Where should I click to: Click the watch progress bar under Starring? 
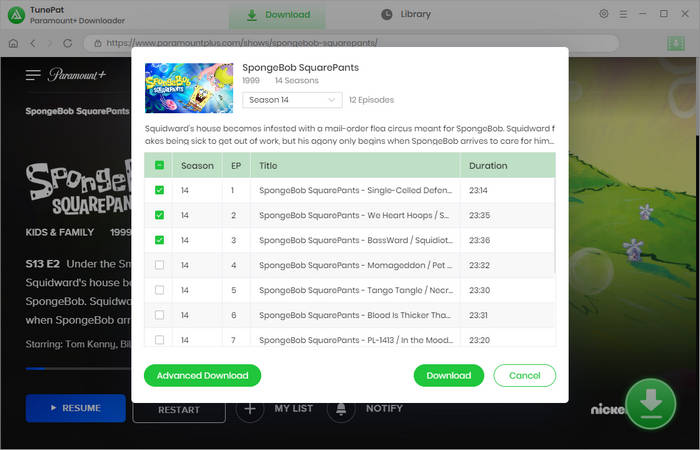coord(78,369)
